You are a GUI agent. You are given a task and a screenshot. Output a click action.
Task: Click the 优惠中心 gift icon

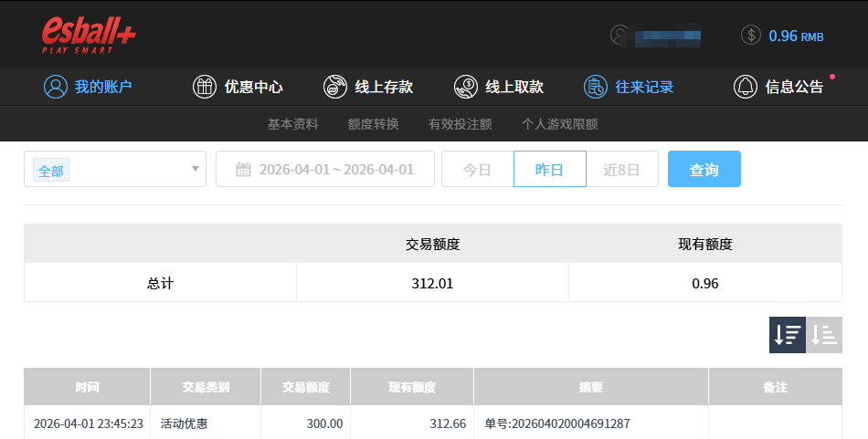(205, 88)
